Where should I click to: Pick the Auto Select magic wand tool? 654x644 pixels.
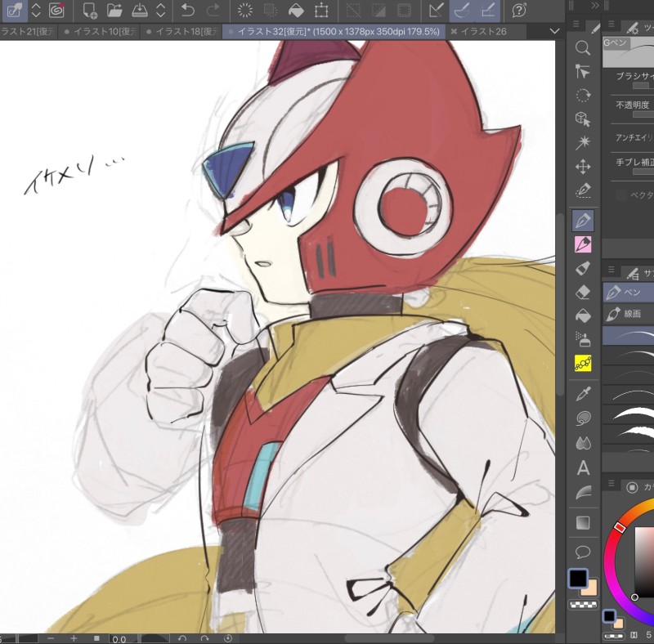pos(583,143)
